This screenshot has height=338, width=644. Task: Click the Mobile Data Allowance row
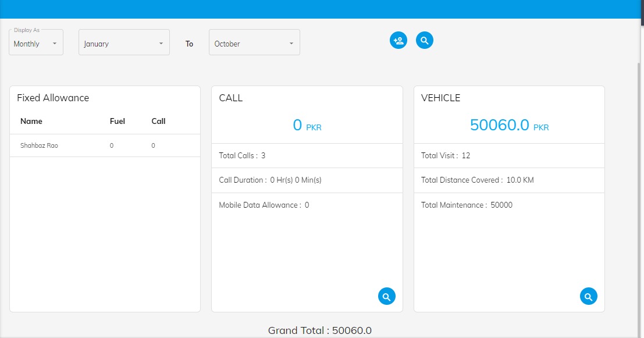[x=307, y=205]
